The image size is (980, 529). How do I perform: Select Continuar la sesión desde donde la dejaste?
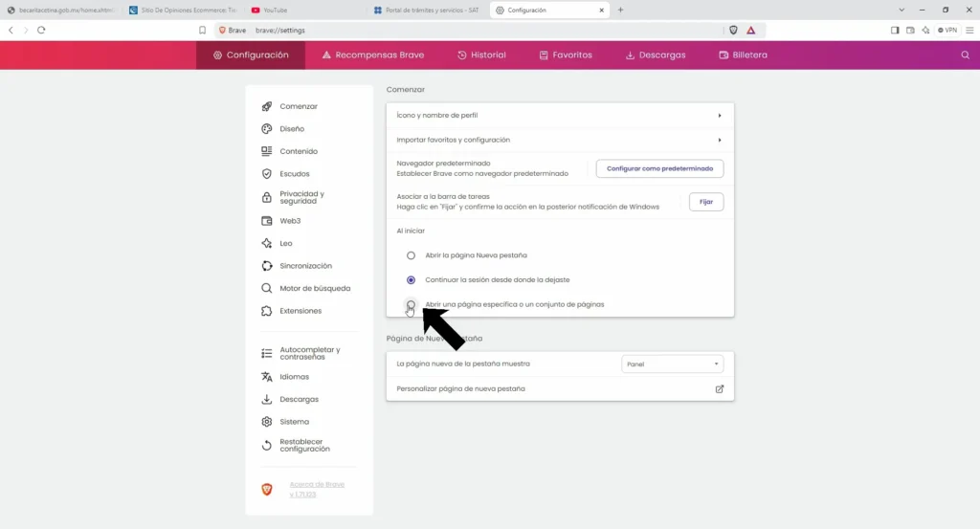(x=411, y=279)
